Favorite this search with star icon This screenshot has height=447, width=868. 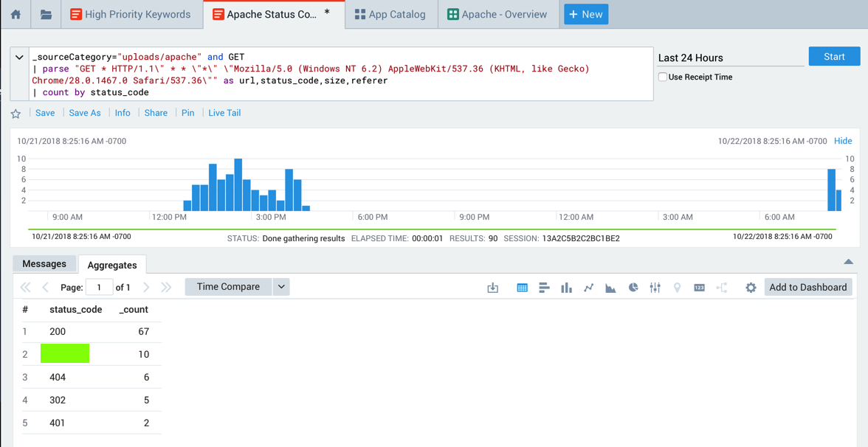pyautogui.click(x=15, y=114)
